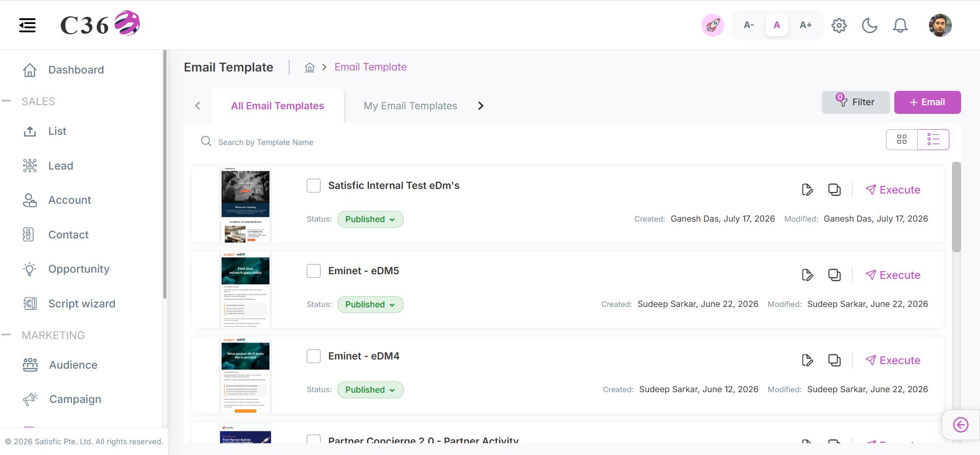Click the C36 logo

100,24
